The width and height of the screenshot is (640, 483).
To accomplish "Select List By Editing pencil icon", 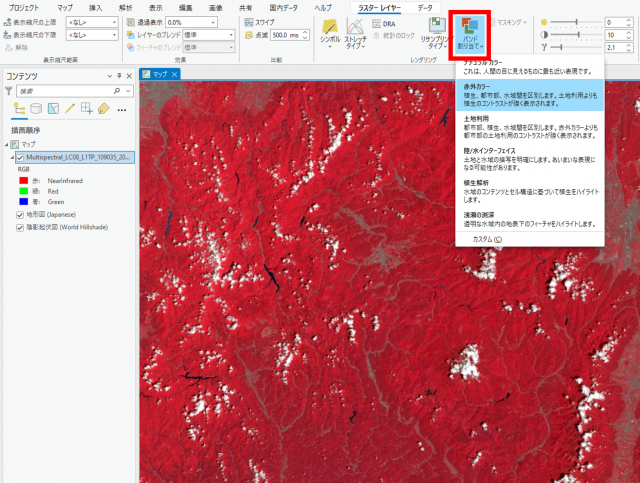I will tap(70, 108).
